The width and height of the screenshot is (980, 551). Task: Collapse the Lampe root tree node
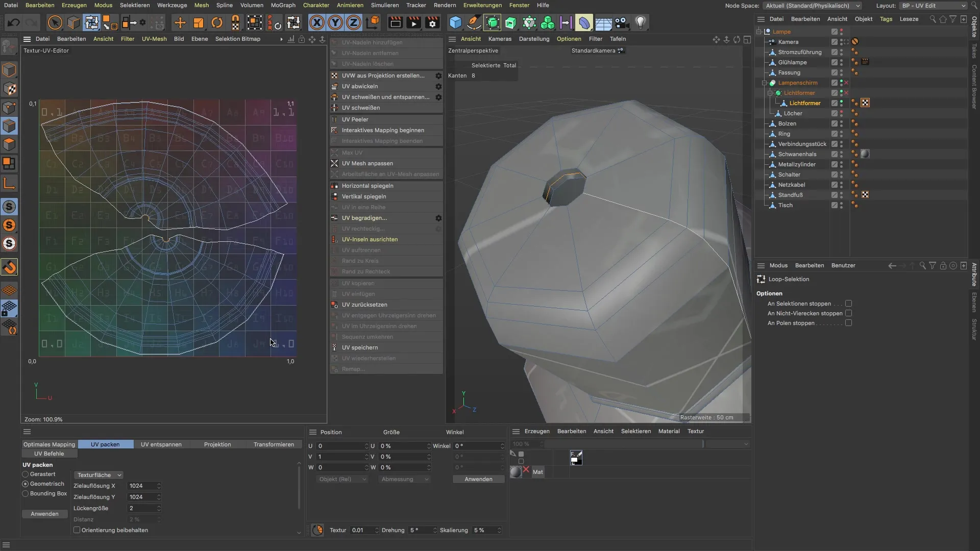click(x=759, y=32)
